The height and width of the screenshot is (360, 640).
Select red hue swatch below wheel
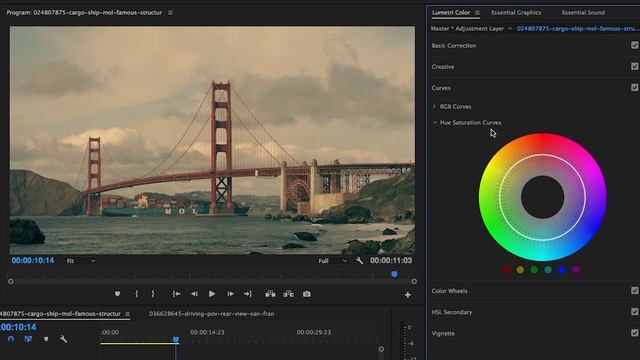pos(506,270)
